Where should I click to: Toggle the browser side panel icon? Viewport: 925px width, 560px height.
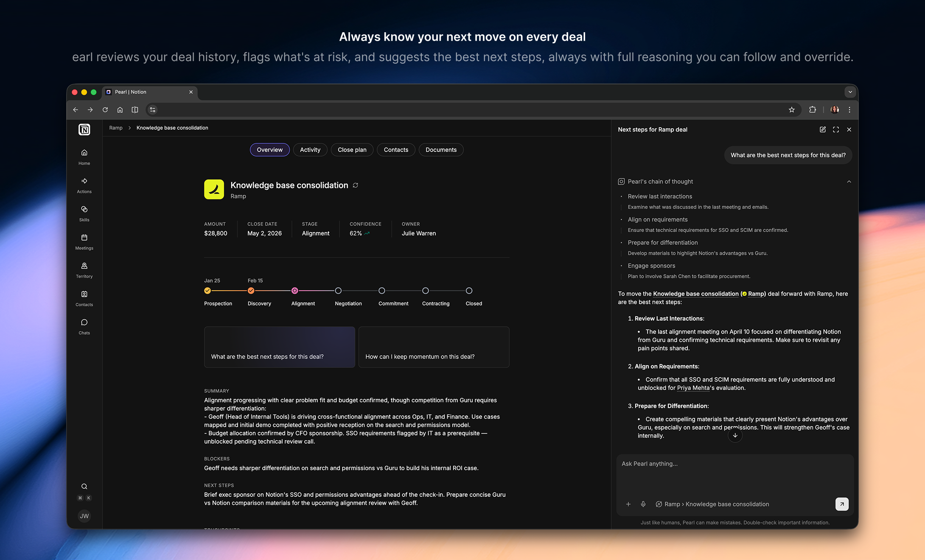pyautogui.click(x=135, y=110)
